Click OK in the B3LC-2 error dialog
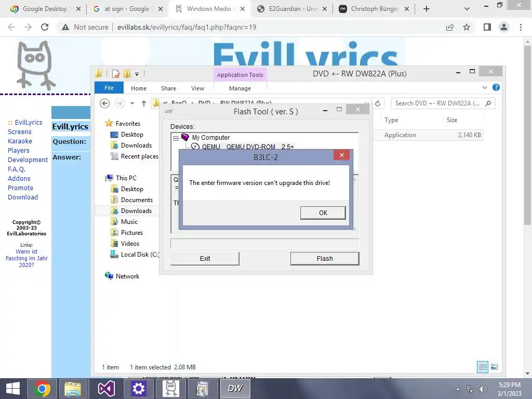 323,212
